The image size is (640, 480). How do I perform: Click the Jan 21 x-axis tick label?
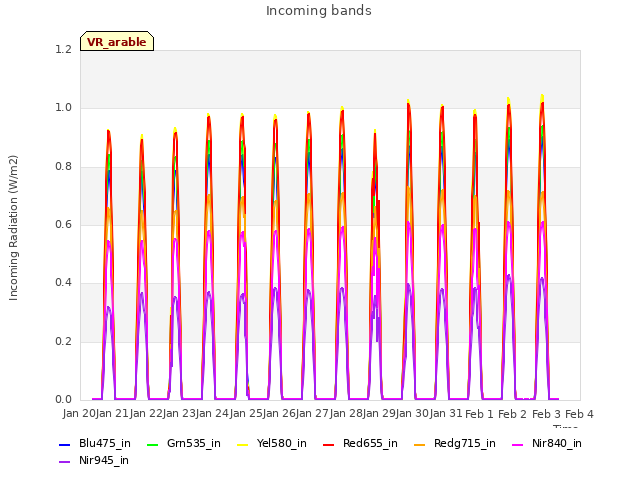pos(113,413)
